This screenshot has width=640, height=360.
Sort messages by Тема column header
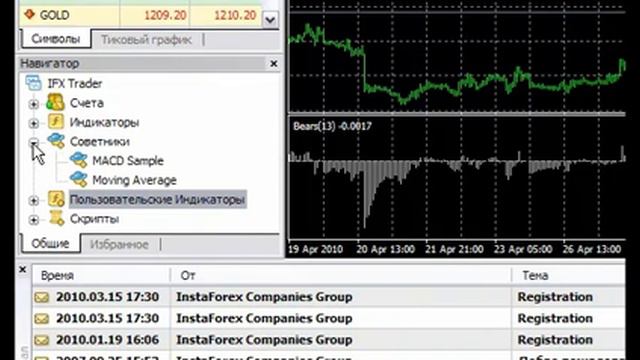tap(569, 276)
